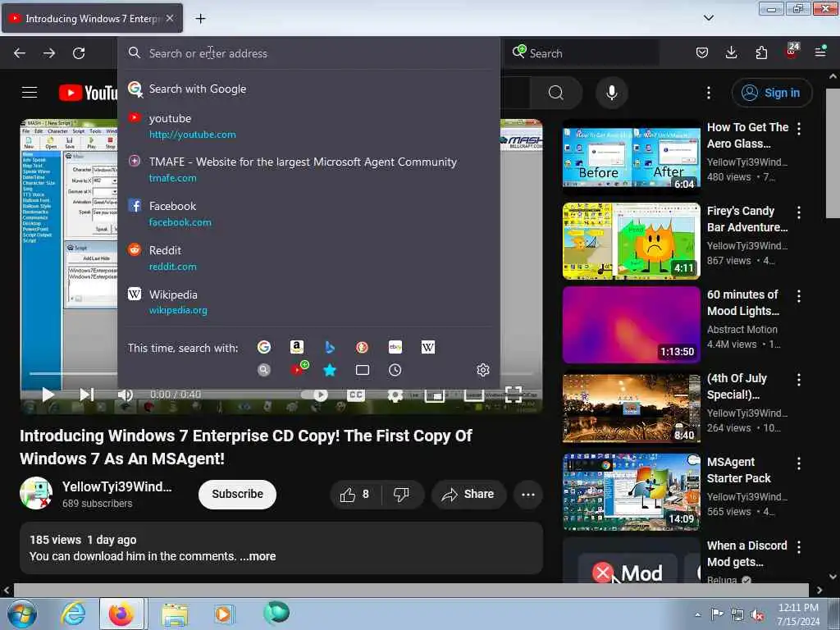Search this time with Amazon
Image resolution: width=840 pixels, height=630 pixels.
point(297,347)
